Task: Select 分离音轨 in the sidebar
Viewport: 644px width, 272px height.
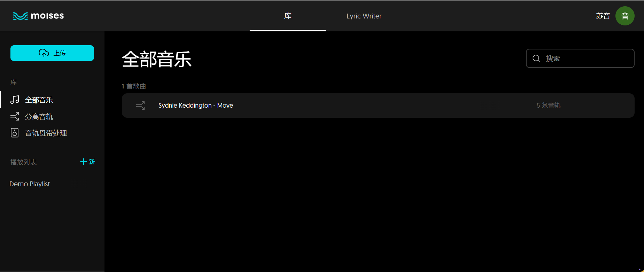Action: coord(39,117)
